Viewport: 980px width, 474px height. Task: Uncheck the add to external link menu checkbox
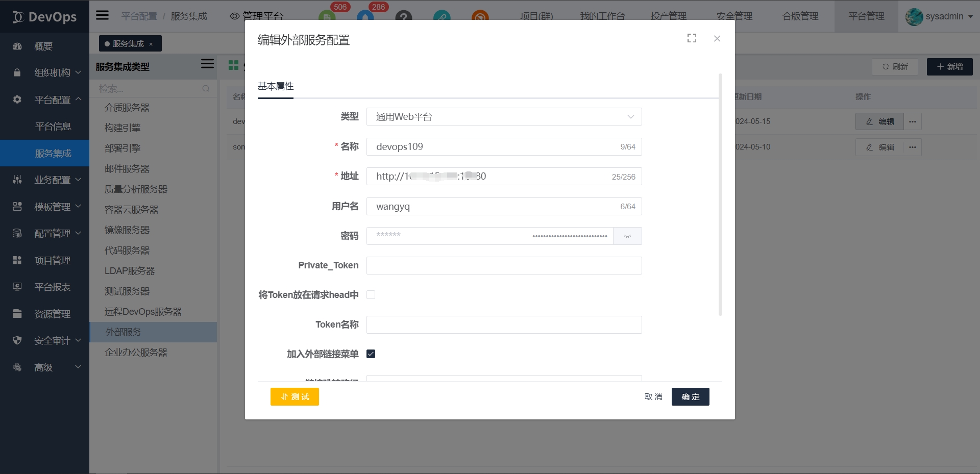tap(371, 354)
